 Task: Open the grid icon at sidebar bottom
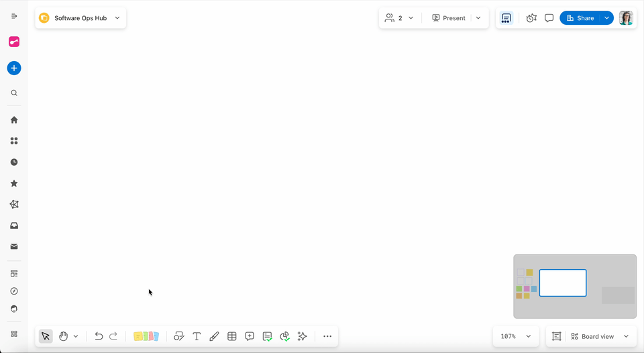pos(14,334)
